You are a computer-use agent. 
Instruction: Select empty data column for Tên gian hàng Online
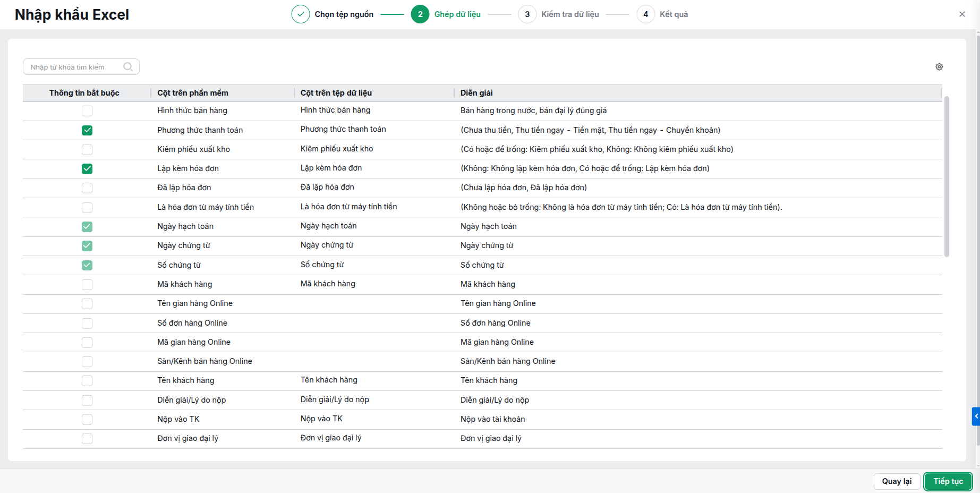[374, 303]
